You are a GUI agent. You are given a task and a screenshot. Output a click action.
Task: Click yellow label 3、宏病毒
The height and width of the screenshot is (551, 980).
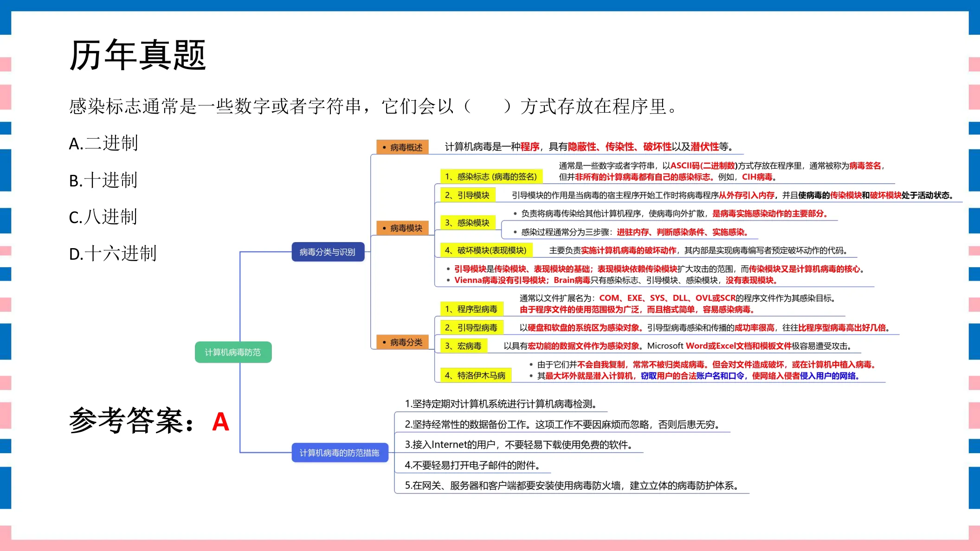463,346
